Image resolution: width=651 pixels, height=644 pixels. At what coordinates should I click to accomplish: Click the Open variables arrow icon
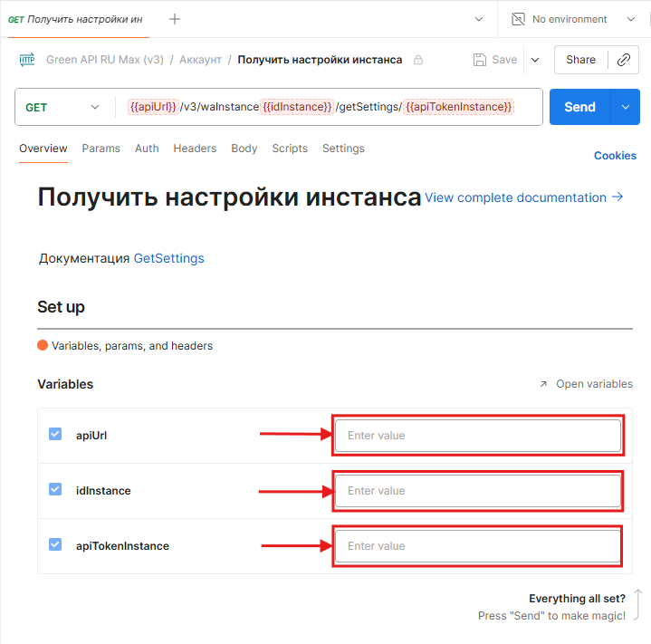coord(543,384)
